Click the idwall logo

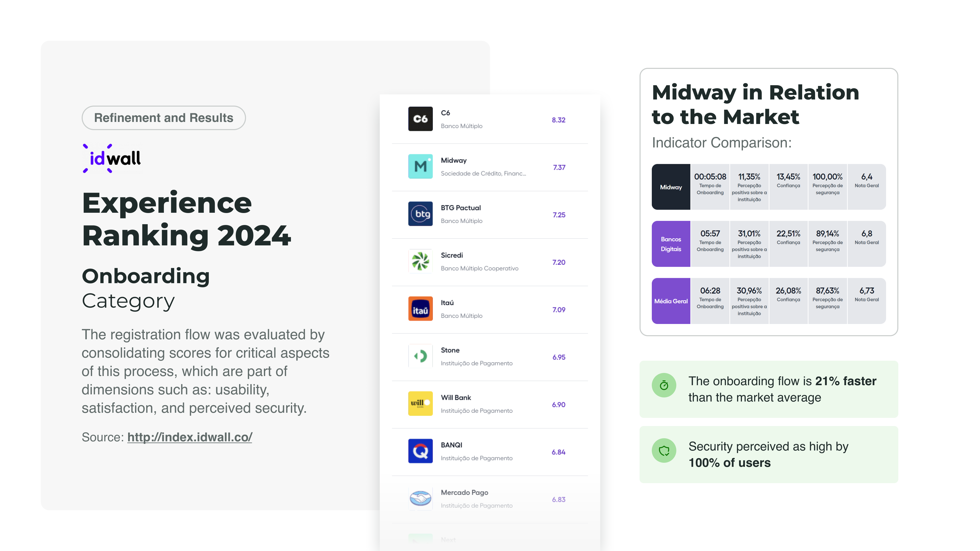[x=112, y=159]
